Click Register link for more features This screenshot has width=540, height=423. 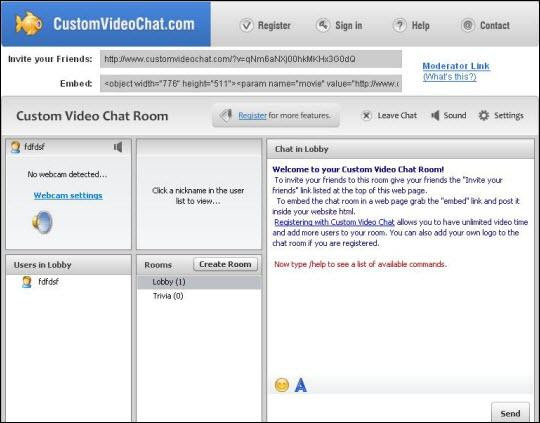point(252,115)
